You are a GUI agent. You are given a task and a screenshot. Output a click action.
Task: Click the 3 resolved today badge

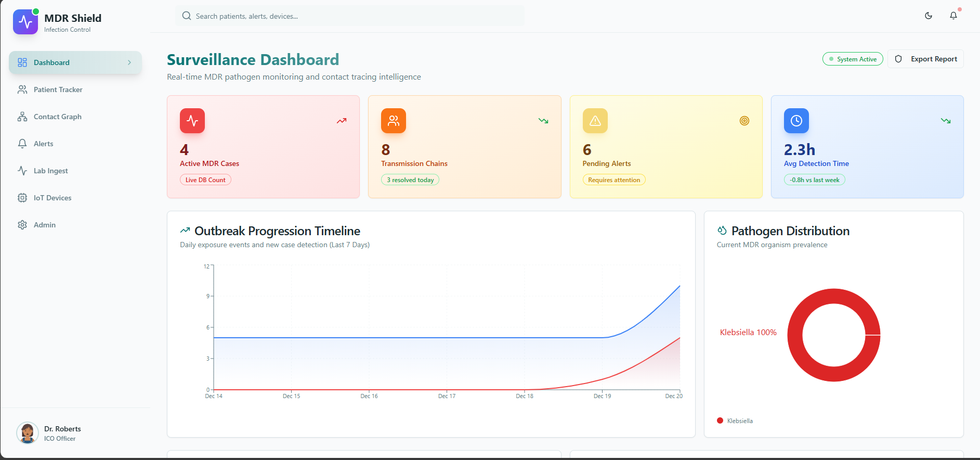[410, 180]
